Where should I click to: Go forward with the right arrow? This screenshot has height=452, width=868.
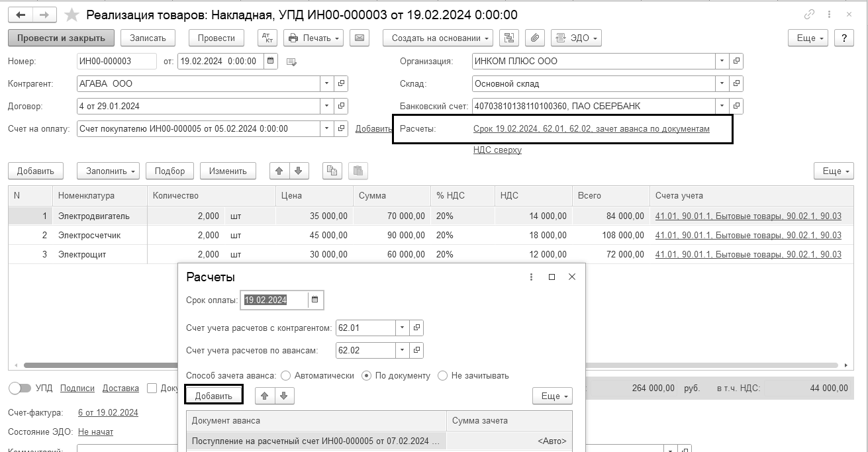(44, 15)
